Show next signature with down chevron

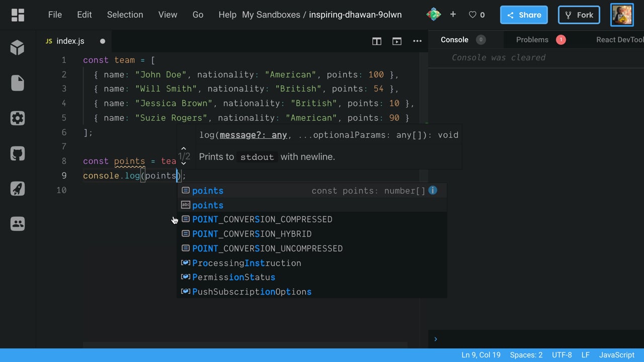(x=184, y=163)
